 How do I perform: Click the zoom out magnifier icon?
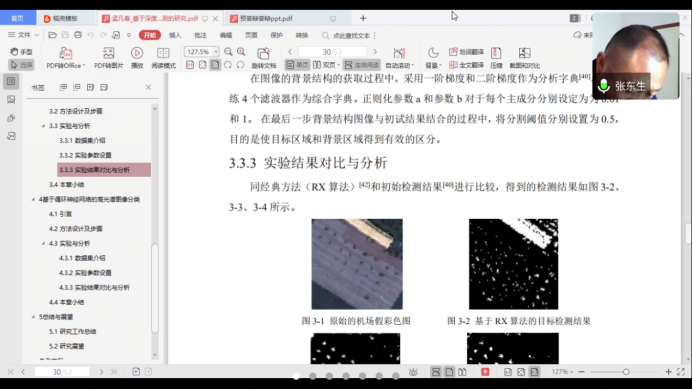[x=228, y=52]
